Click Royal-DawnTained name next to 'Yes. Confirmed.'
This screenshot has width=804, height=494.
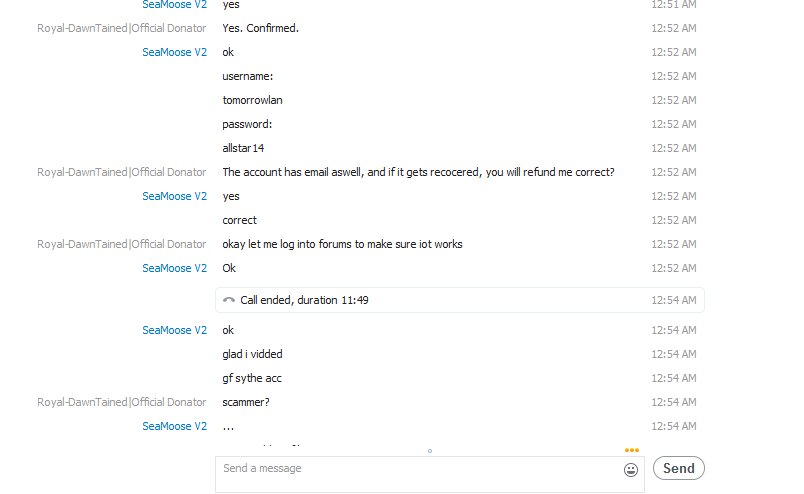point(122,28)
